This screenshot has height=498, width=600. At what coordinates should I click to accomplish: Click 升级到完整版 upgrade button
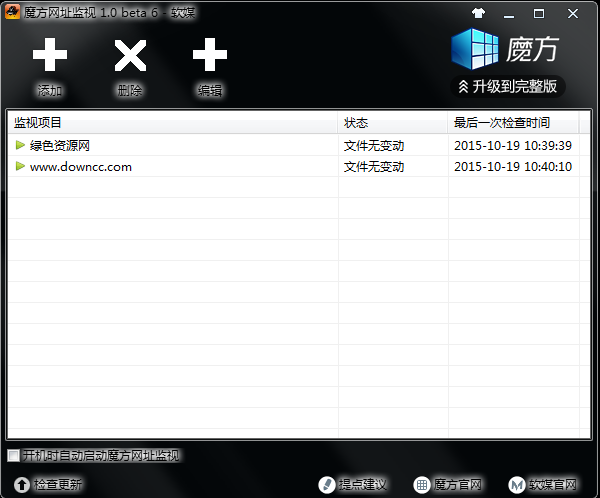pos(508,87)
